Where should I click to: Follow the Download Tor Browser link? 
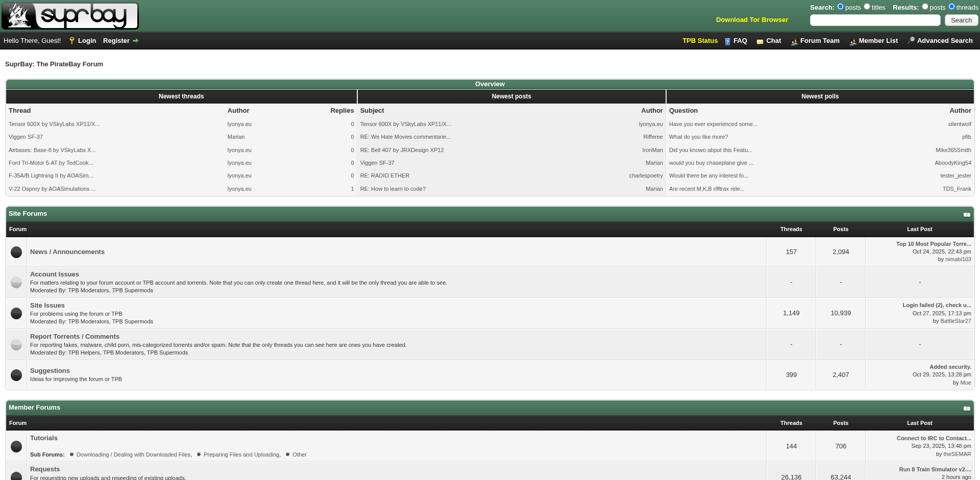click(x=752, y=20)
